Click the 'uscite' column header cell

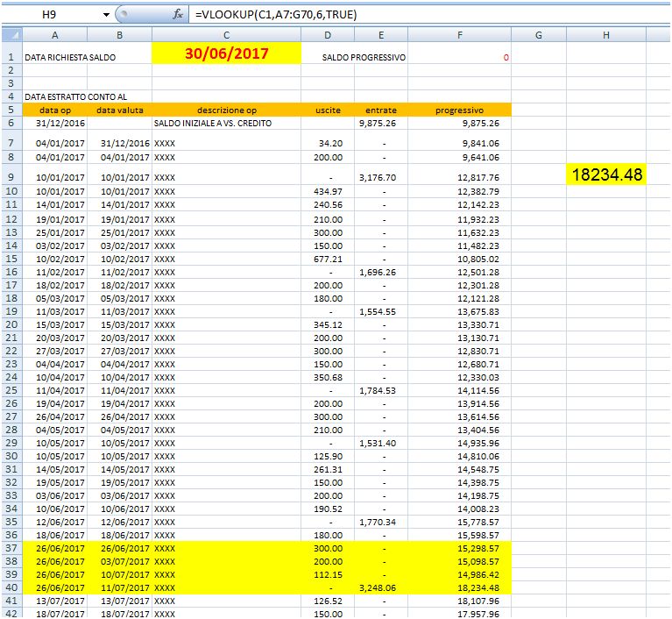(328, 110)
